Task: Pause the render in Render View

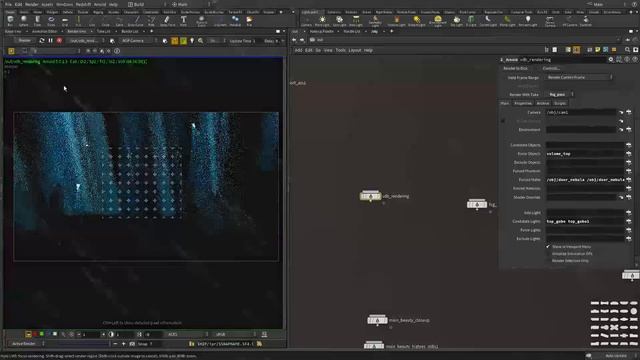Action: point(51,40)
